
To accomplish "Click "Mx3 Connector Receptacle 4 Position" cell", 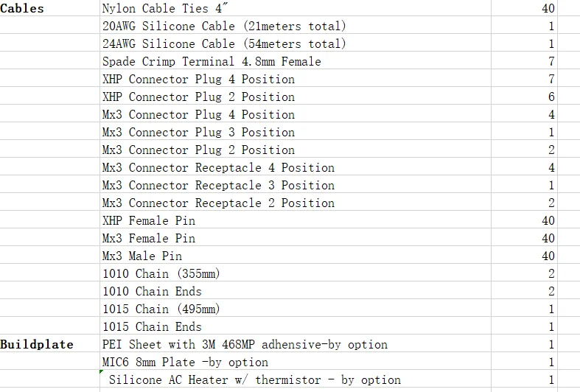I will [x=219, y=168].
